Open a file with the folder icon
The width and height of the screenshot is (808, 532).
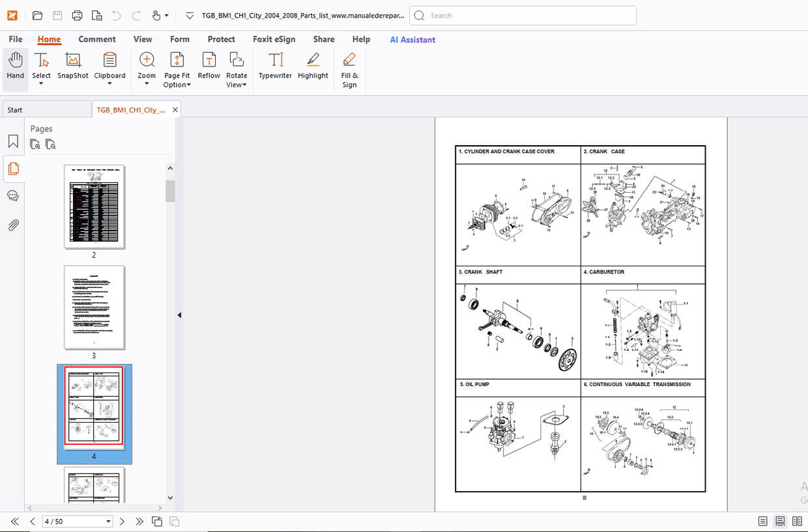[37, 16]
